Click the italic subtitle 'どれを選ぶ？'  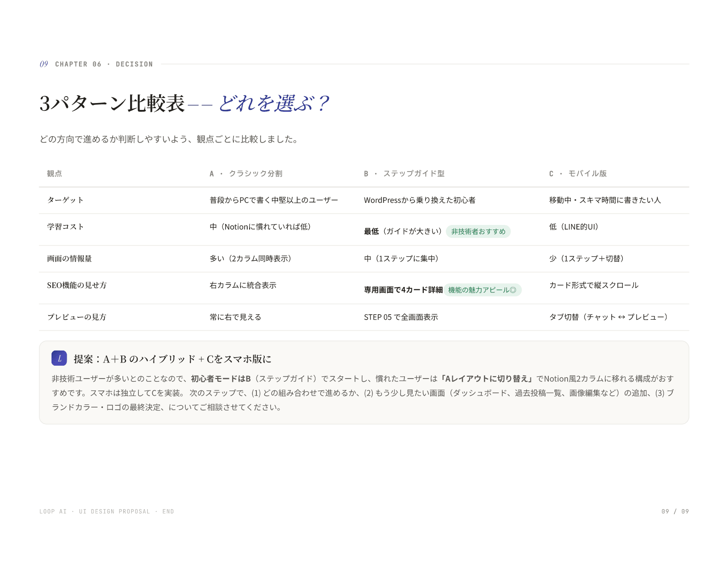click(x=274, y=103)
